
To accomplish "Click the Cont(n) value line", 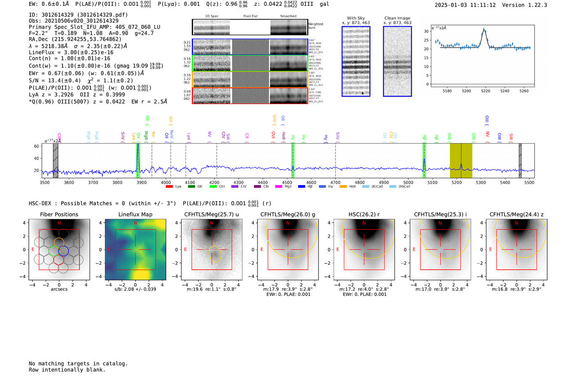I will [70, 58].
